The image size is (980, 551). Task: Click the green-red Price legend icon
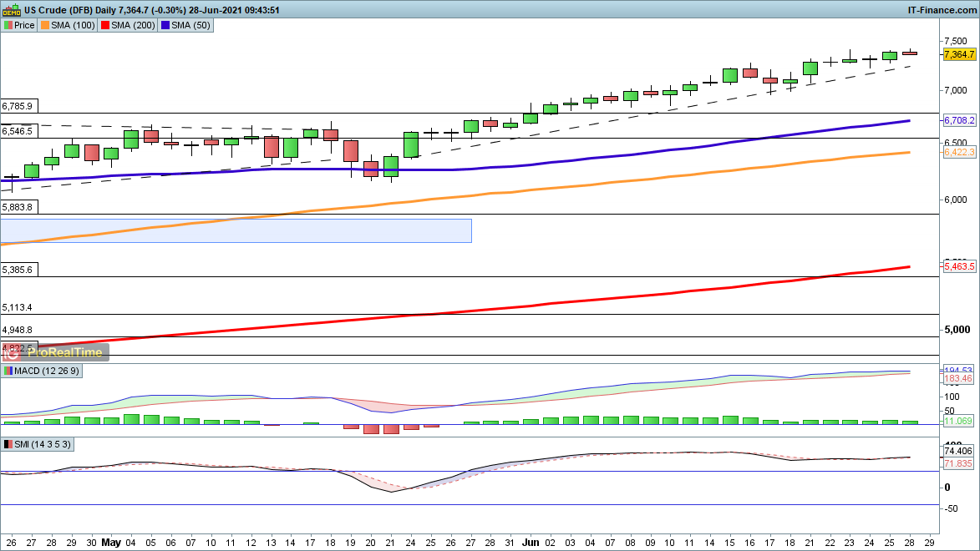(x=8, y=25)
